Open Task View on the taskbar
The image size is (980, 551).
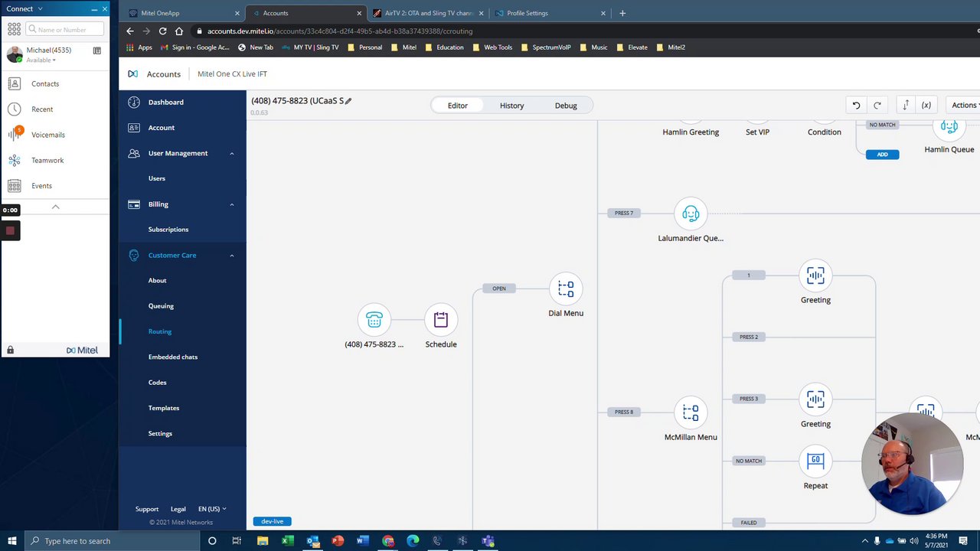pyautogui.click(x=237, y=541)
